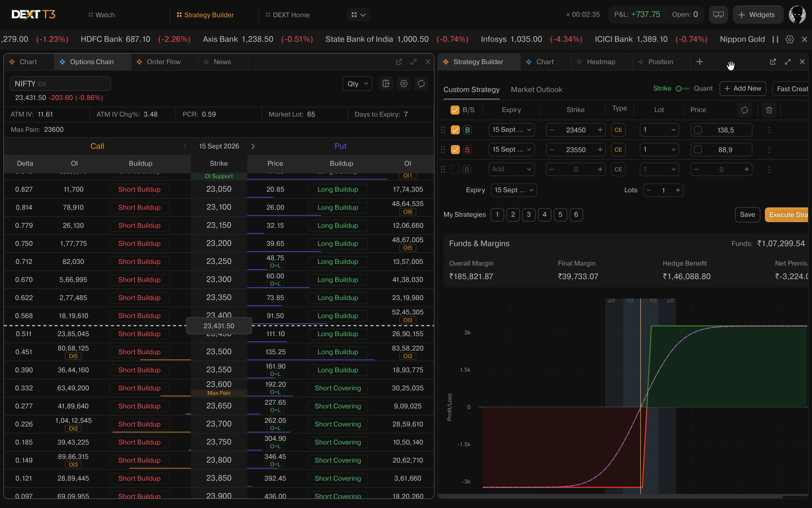Open lot dropdown in the empty leg row

(x=659, y=169)
